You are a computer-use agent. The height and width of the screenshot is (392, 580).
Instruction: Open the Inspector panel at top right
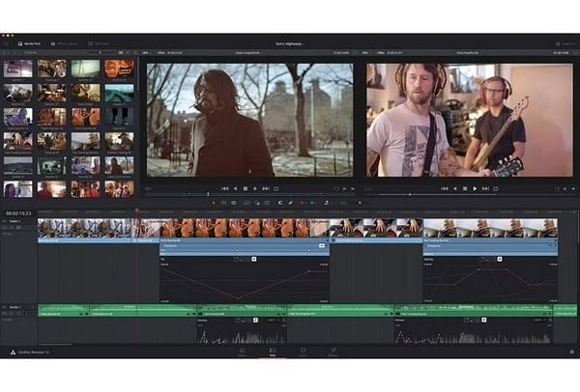pyautogui.click(x=565, y=43)
